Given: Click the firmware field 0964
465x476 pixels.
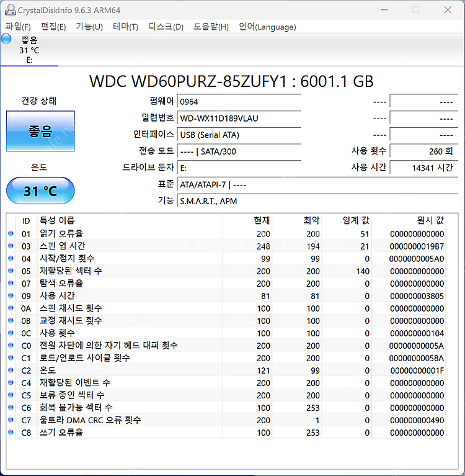Looking at the screenshot, I should pos(239,102).
